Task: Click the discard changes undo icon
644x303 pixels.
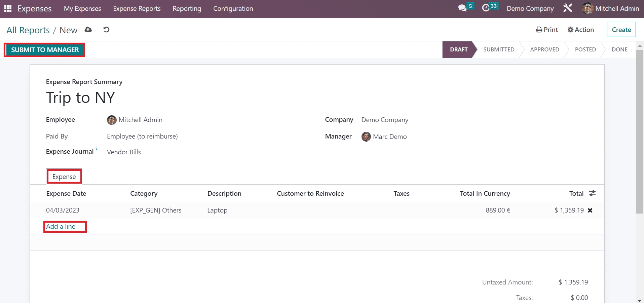Action: pyautogui.click(x=106, y=30)
